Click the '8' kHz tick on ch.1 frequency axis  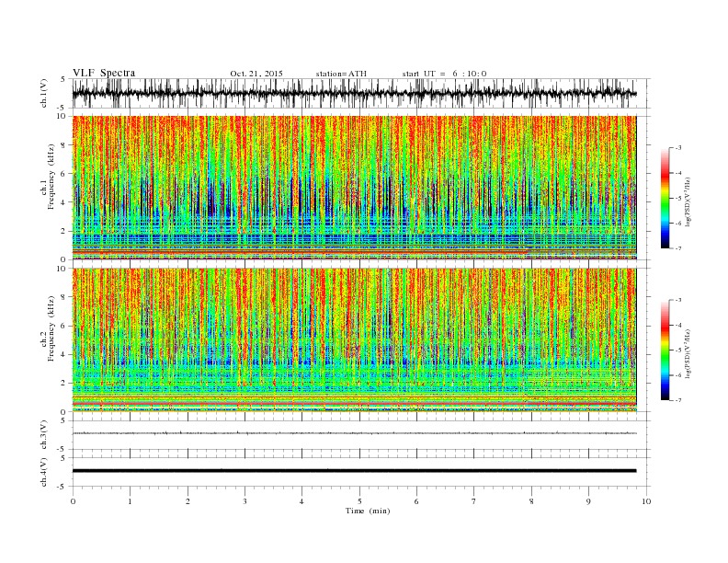63,145
